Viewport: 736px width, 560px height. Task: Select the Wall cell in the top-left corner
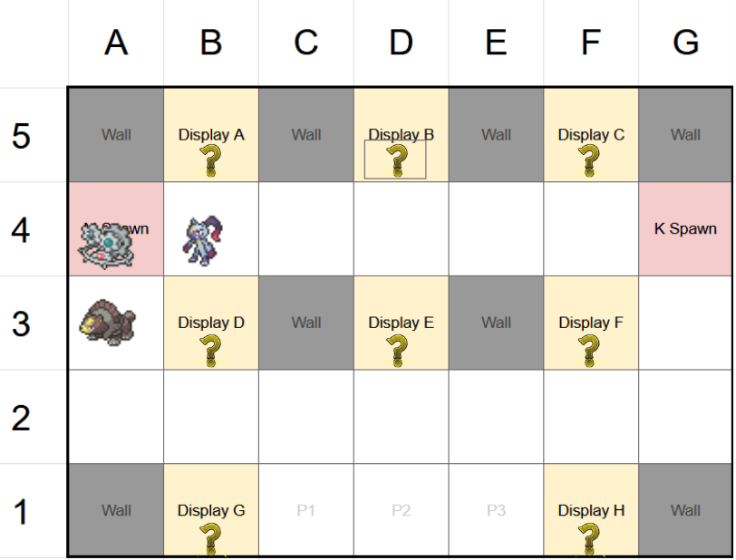[x=116, y=135]
